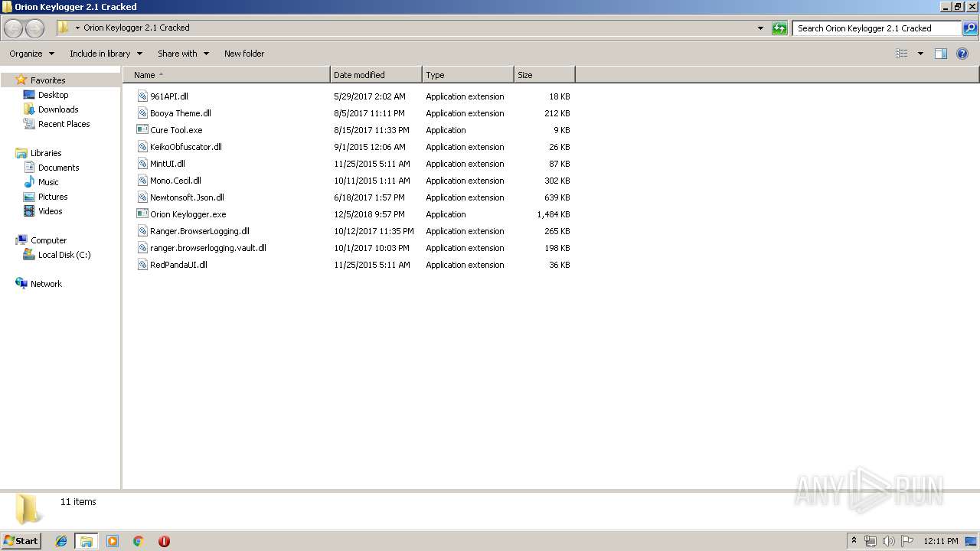Open Videos library in navigation pane
The height and width of the screenshot is (551, 980).
coord(51,211)
